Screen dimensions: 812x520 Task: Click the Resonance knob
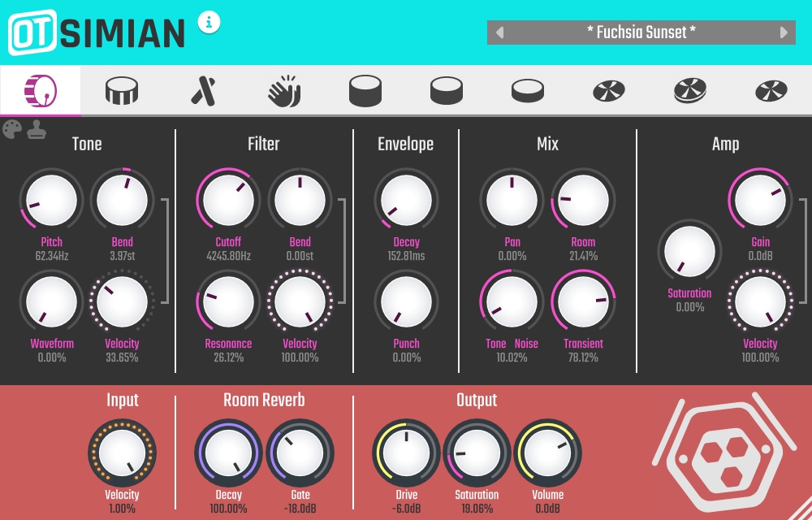(228, 302)
